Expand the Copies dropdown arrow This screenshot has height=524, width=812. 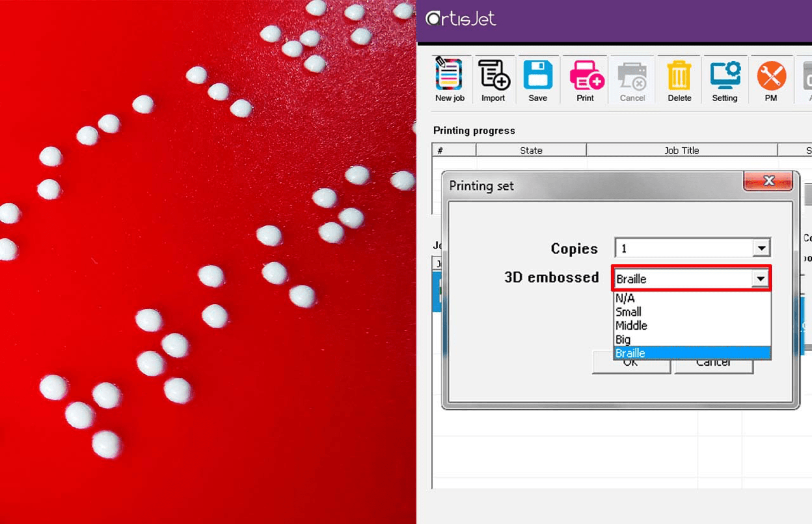[761, 248]
